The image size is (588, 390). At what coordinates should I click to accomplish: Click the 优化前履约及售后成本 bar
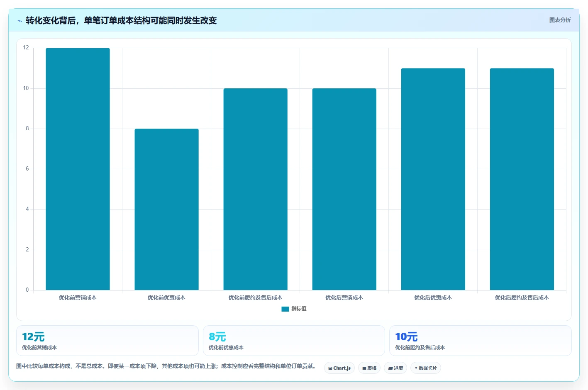[255, 189]
